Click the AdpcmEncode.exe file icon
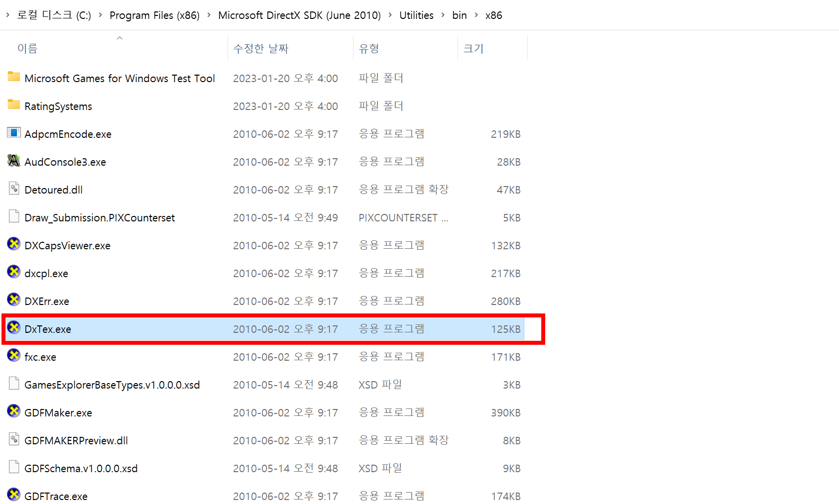 coord(14,132)
